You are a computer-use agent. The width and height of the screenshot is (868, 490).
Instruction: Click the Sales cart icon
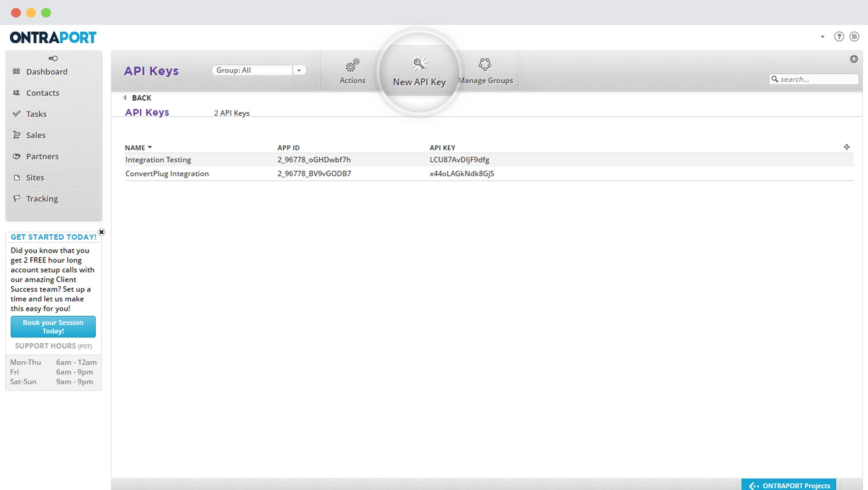point(17,135)
